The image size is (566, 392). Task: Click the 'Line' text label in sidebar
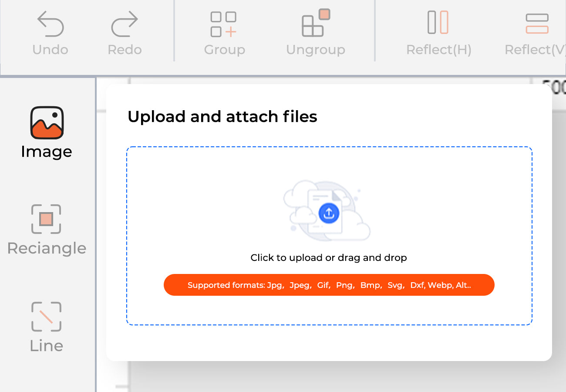coord(47,346)
